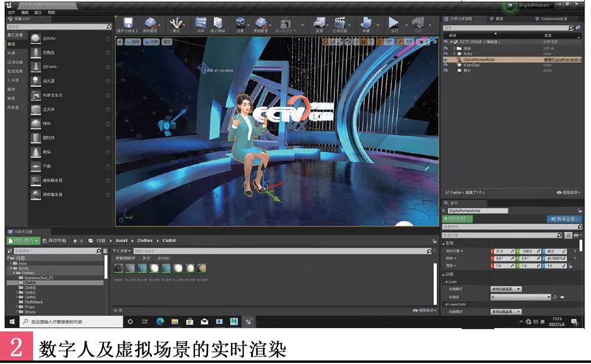This screenshot has height=364, width=591.
Task: Toggle visibility of DigitalHumanActor in outliner
Action: (446, 60)
